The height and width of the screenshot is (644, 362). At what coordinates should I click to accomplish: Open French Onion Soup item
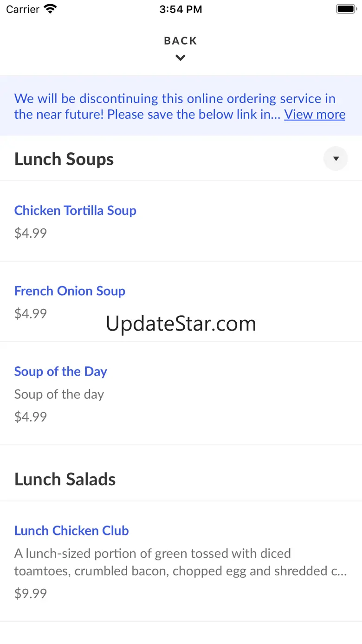pyautogui.click(x=70, y=291)
